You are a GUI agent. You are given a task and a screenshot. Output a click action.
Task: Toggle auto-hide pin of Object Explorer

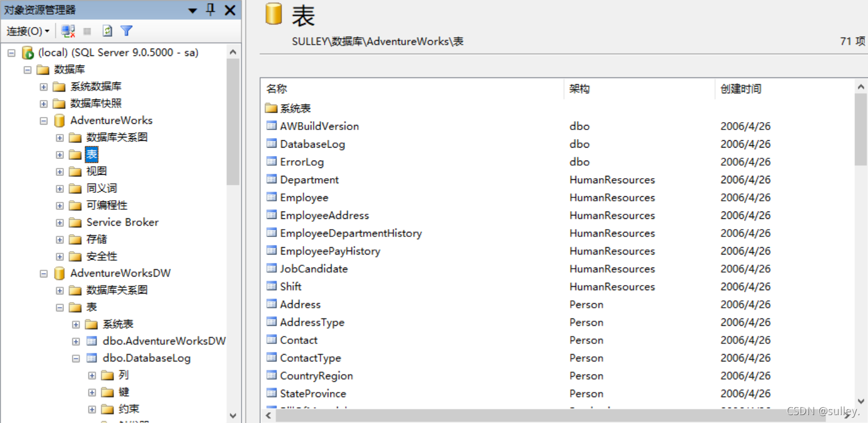[x=210, y=10]
